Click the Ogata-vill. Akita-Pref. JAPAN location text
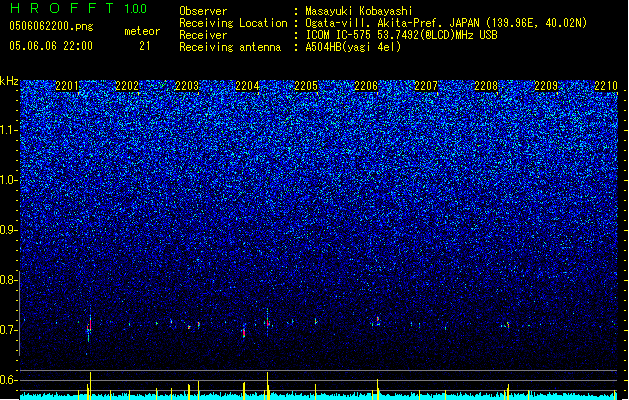Viewport: 629px width, 400px height. pos(446,23)
